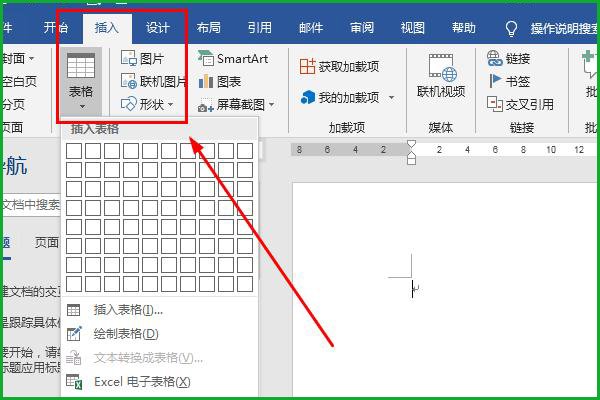Viewport: 600px width, 400px height.
Task: Switch to the 开始 Home tab
Action: pos(56,28)
